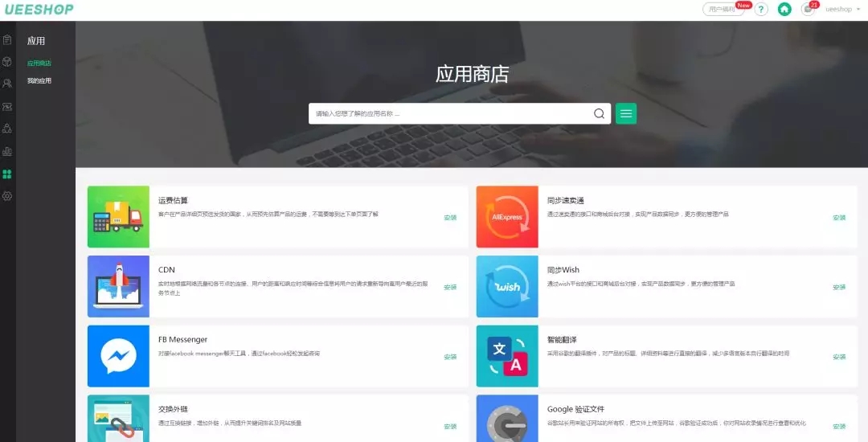
Task: Open the green category list menu button
Action: pyautogui.click(x=626, y=114)
